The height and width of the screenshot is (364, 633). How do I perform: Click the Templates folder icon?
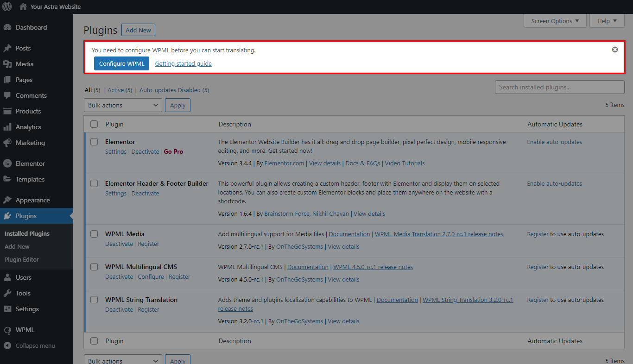pyautogui.click(x=7, y=179)
